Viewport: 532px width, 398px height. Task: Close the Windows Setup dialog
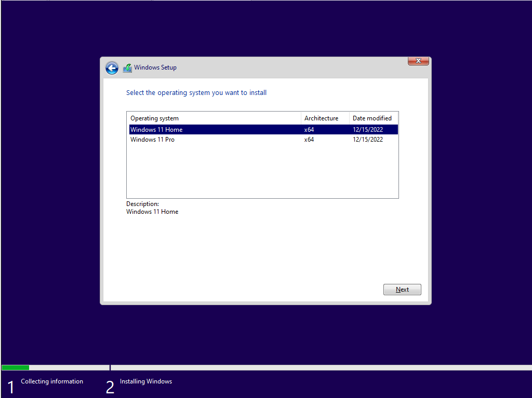coord(418,61)
